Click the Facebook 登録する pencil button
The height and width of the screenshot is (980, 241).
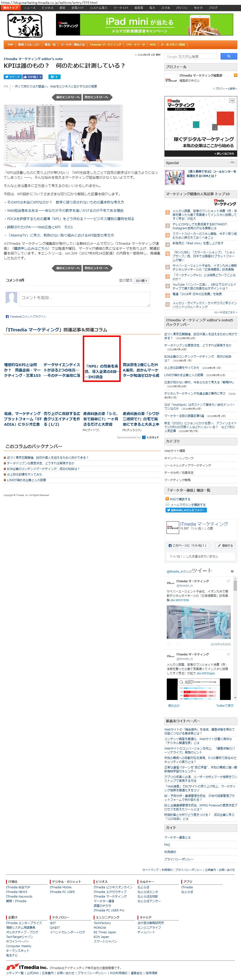pos(225,546)
